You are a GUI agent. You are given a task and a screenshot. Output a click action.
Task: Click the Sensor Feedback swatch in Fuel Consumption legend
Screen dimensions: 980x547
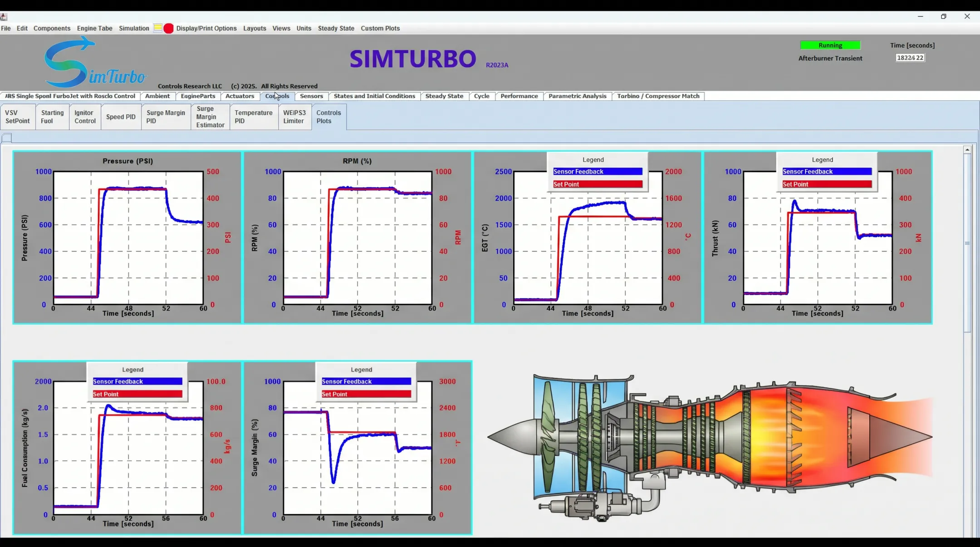point(137,381)
